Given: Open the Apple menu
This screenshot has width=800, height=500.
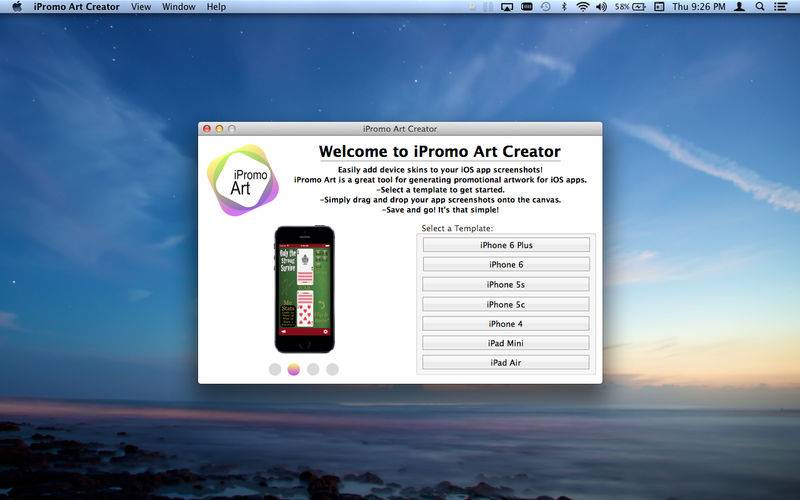Looking at the screenshot, I should (17, 7).
